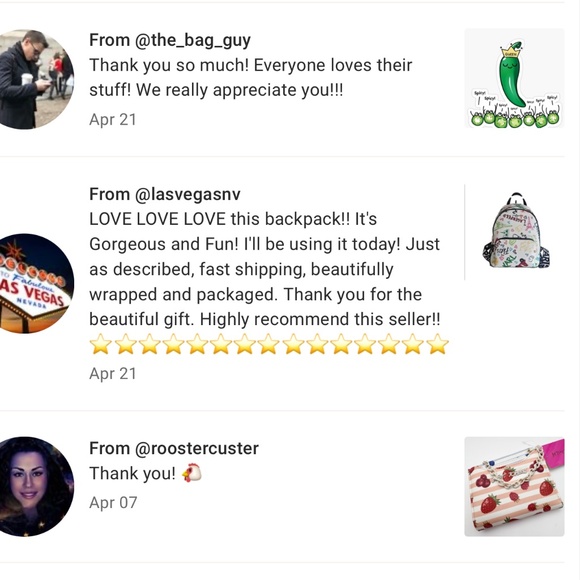580x580 pixels.
Task: Click the Apr 21 date under lasvegasnv
Action: click(x=113, y=374)
